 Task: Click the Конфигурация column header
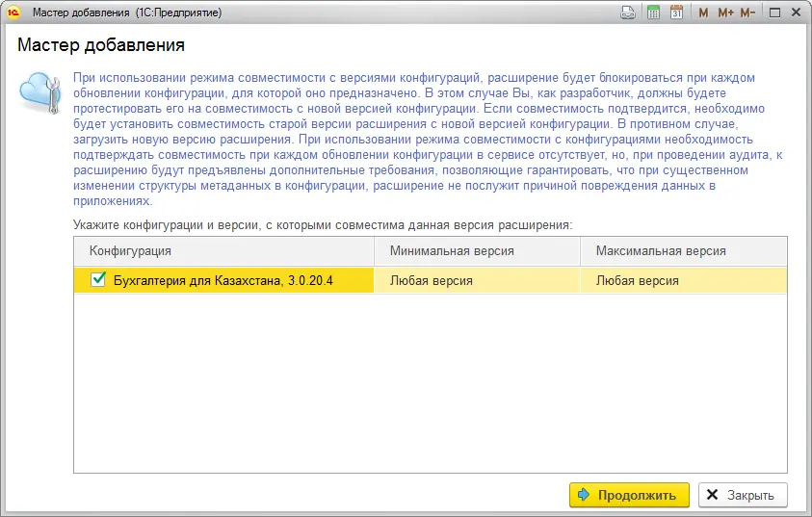click(223, 251)
